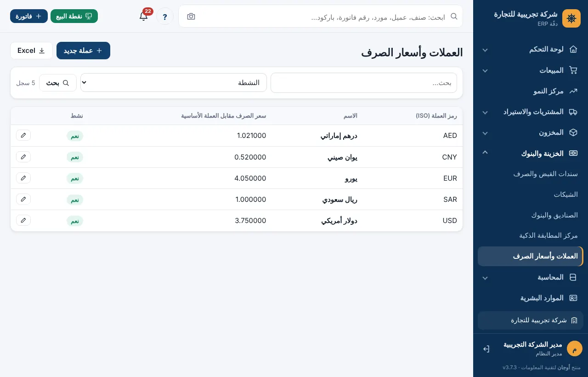The image size is (588, 377).
Task: Click the يوان صيني currency name
Action: pyautogui.click(x=343, y=157)
